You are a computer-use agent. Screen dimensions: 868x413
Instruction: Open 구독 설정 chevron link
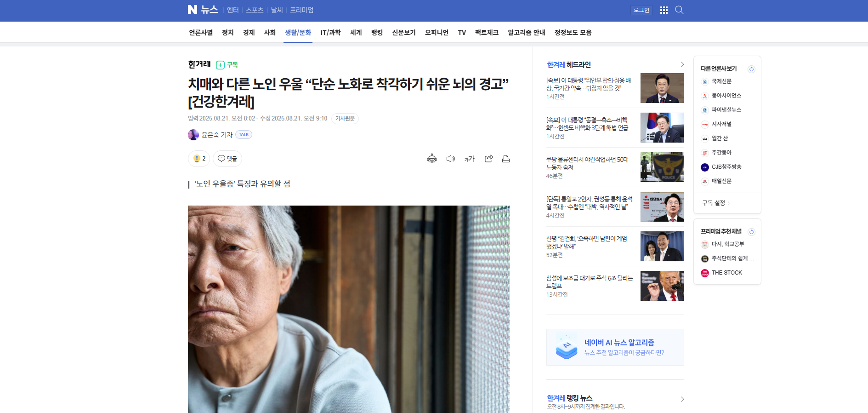(x=716, y=203)
